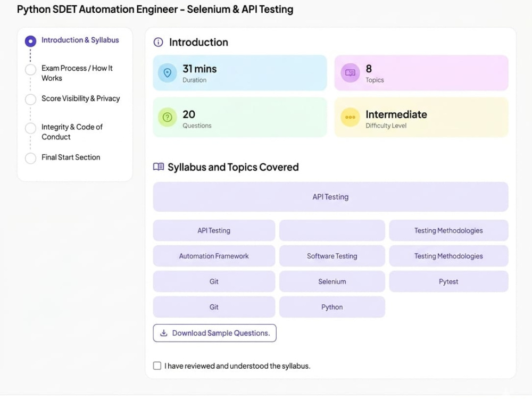
Task: Select the Introduction & Syllabus step circle
Action: tap(30, 41)
